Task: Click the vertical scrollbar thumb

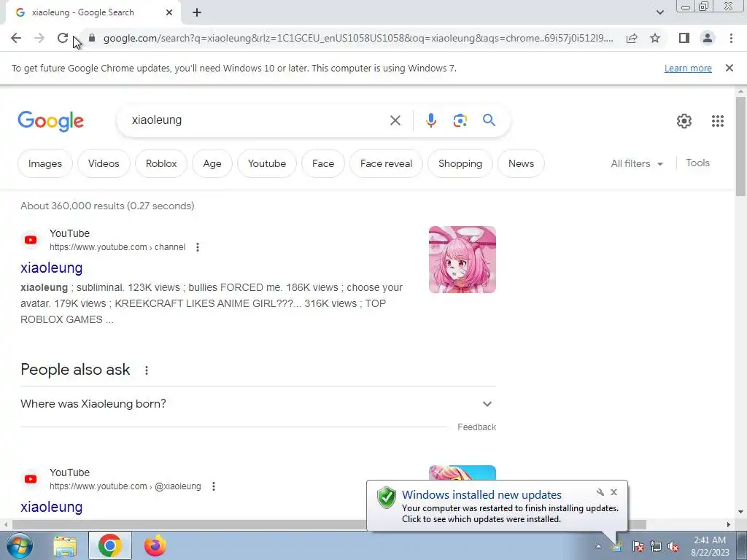Action: pos(740,147)
